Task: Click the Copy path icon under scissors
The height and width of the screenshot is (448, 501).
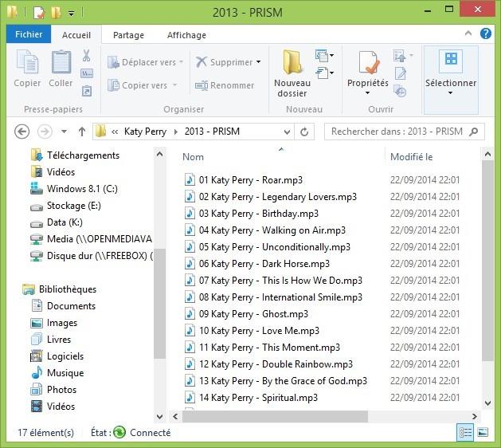Action: point(87,73)
